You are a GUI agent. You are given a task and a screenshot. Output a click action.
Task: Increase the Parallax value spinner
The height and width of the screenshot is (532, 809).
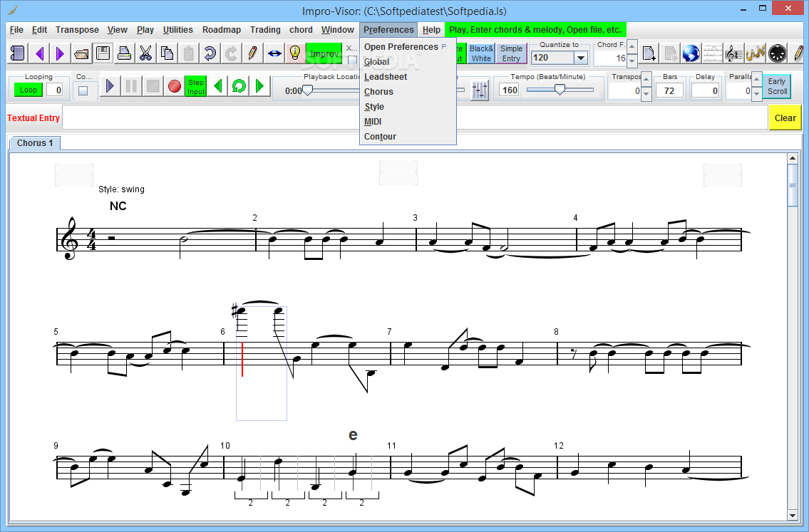tap(757, 80)
